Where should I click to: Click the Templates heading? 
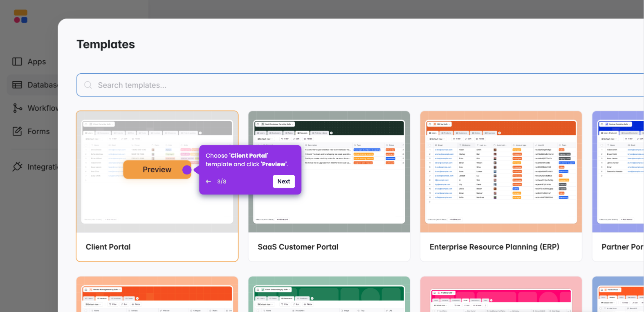point(106,44)
